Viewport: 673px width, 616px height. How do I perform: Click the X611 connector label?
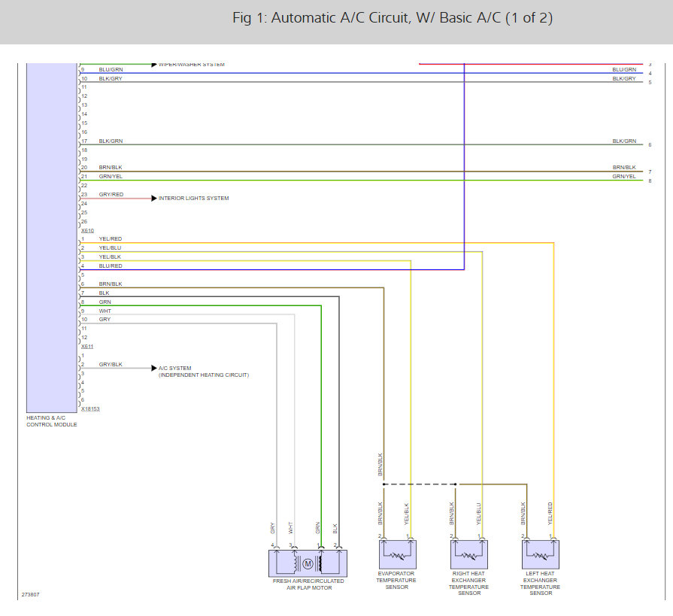tap(87, 347)
